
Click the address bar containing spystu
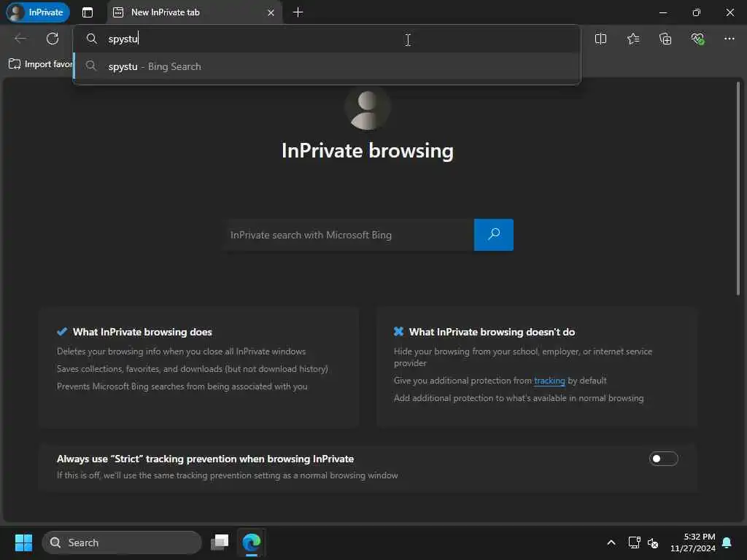point(327,39)
